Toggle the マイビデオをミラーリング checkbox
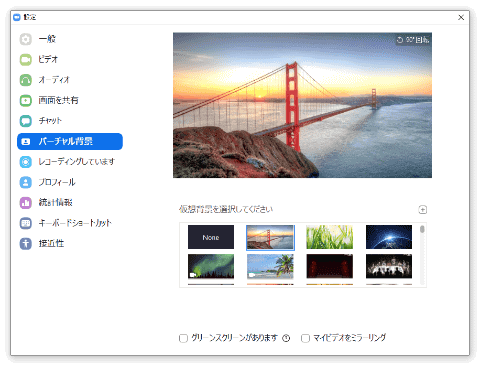480x366 pixels. [305, 338]
